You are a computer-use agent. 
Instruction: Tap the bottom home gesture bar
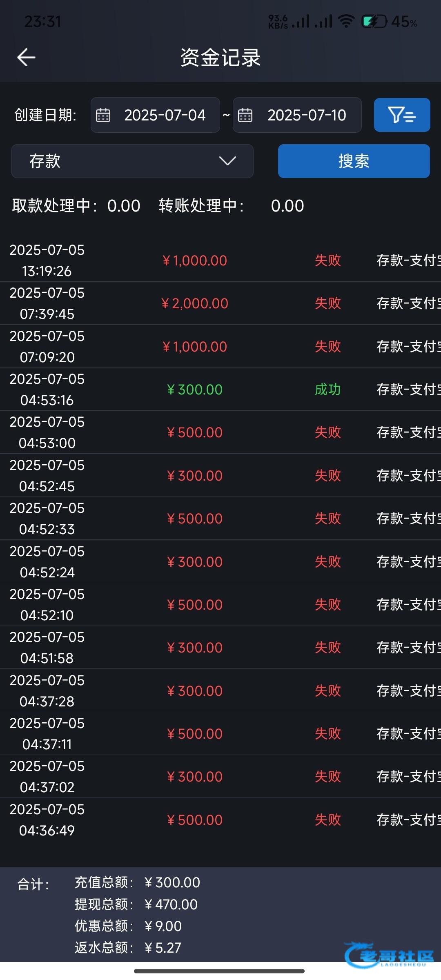219,971
